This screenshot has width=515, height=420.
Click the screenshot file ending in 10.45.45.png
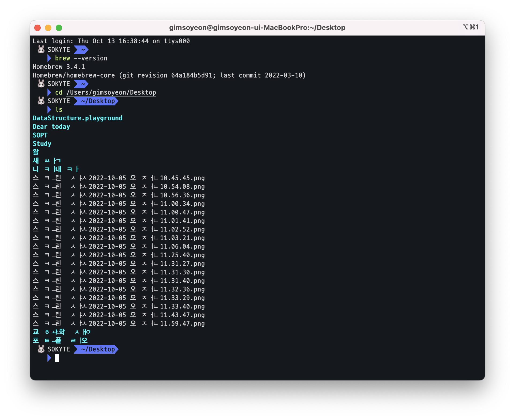pyautogui.click(x=119, y=178)
